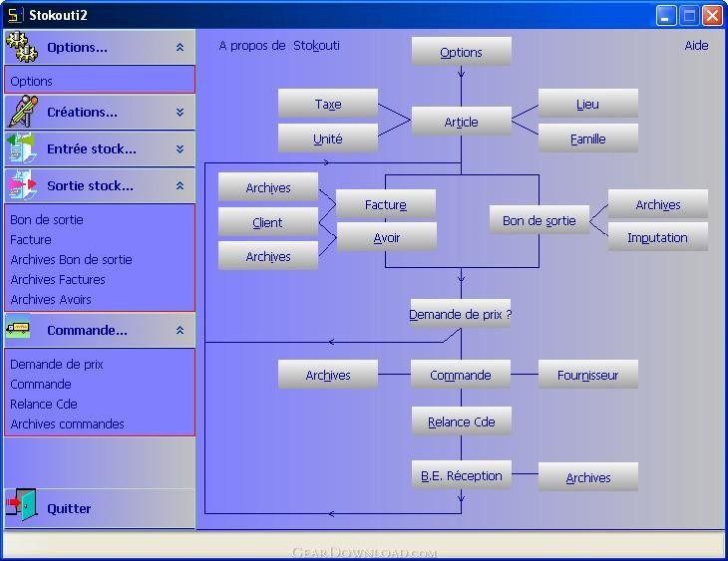Click Archives button left of Commande

(328, 375)
